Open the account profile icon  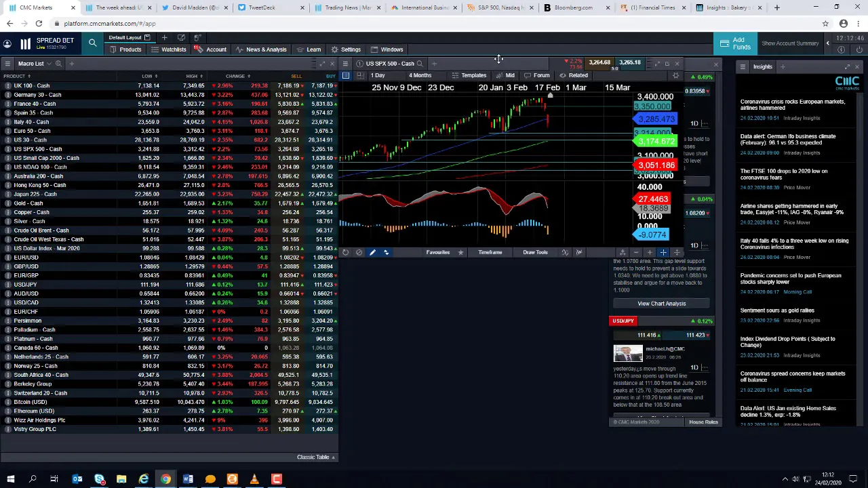tap(7, 44)
